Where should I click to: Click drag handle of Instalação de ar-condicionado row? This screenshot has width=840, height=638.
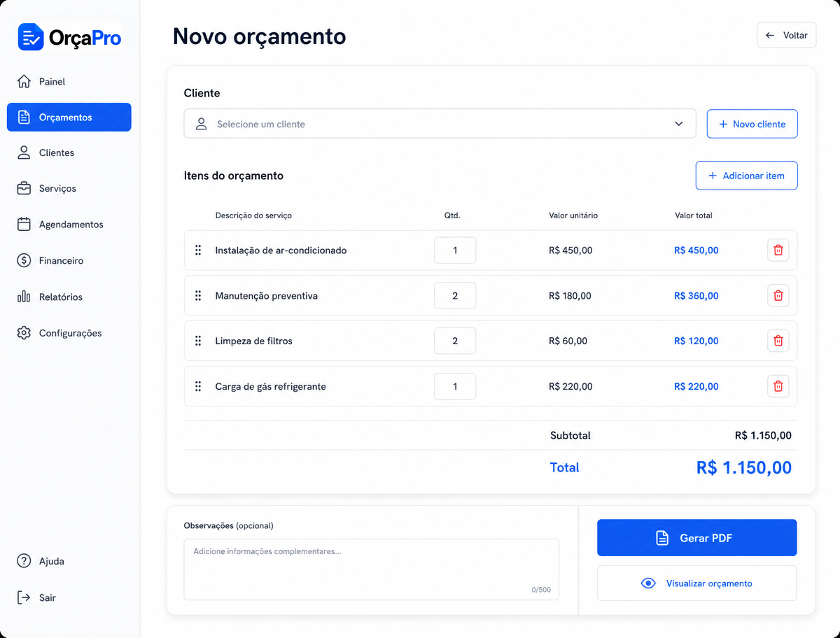tap(198, 250)
